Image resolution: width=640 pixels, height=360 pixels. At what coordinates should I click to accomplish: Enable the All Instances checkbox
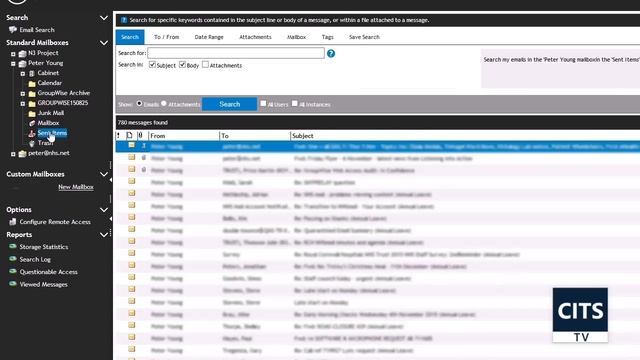pyautogui.click(x=295, y=104)
